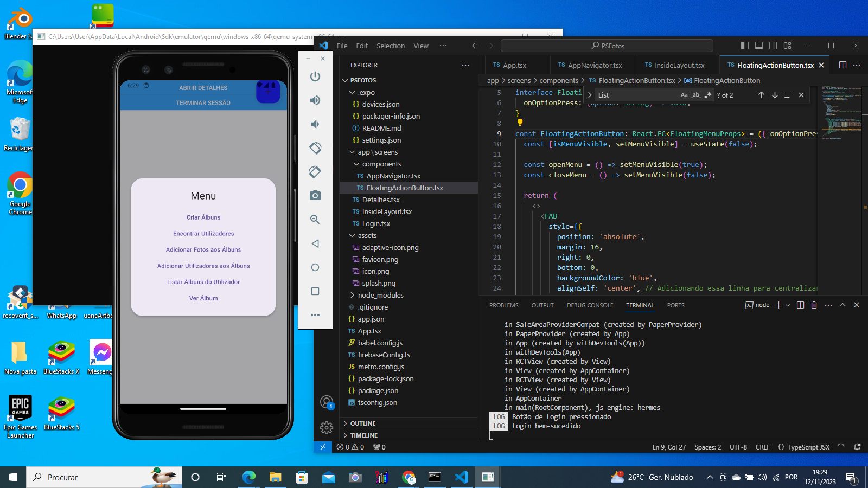
Task: Click the blue FAB in emulator
Action: 268,91
